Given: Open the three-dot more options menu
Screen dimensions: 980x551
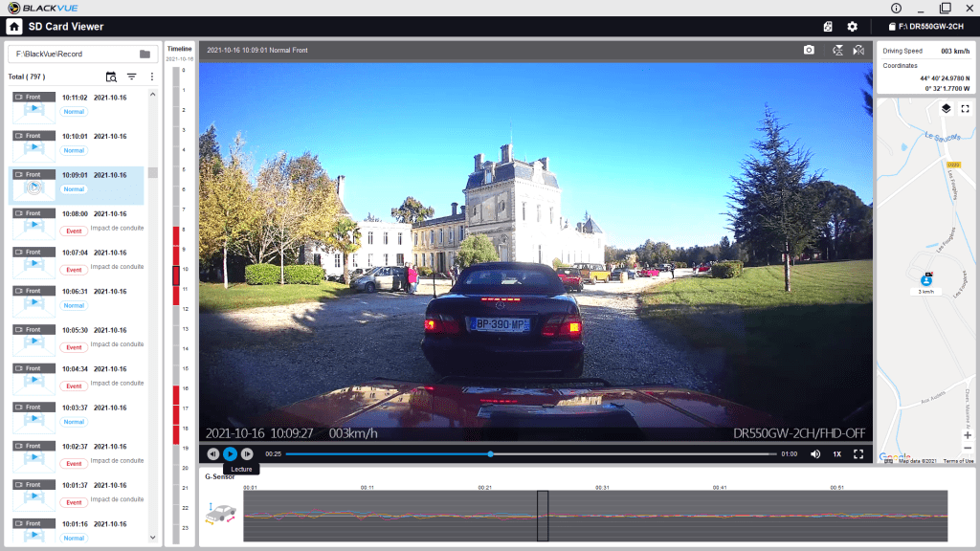Looking at the screenshot, I should [151, 77].
